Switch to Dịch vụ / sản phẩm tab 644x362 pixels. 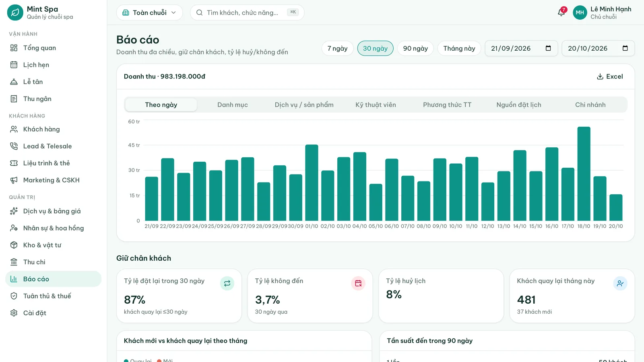(304, 105)
